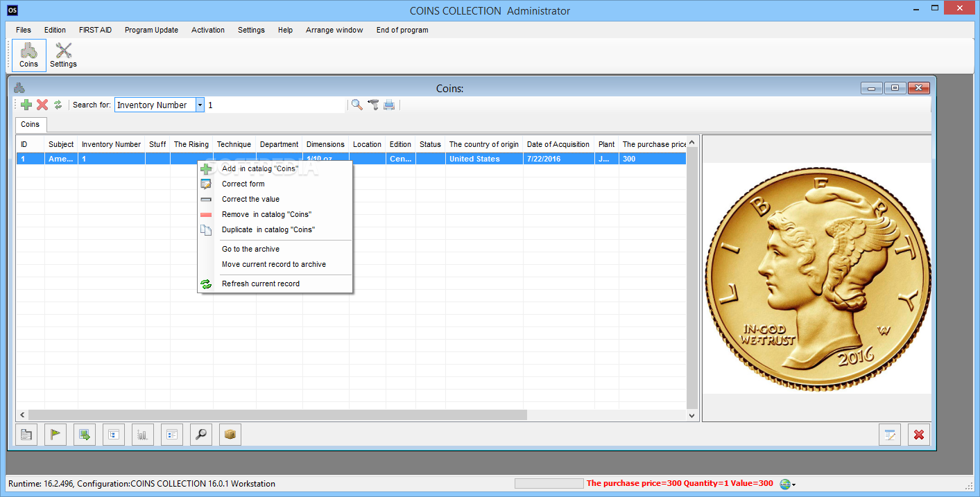980x497 pixels.
Task: Choose Move current record to archive
Action: tap(275, 264)
